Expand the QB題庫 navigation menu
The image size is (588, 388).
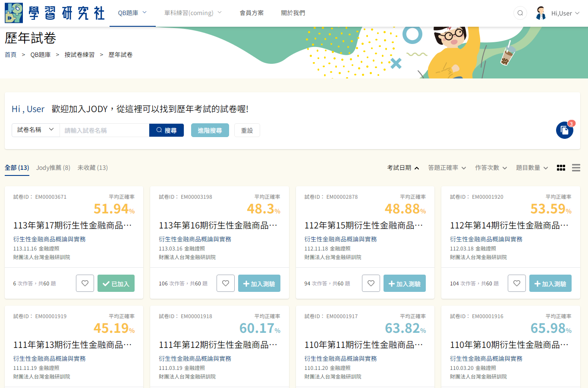pyautogui.click(x=132, y=13)
